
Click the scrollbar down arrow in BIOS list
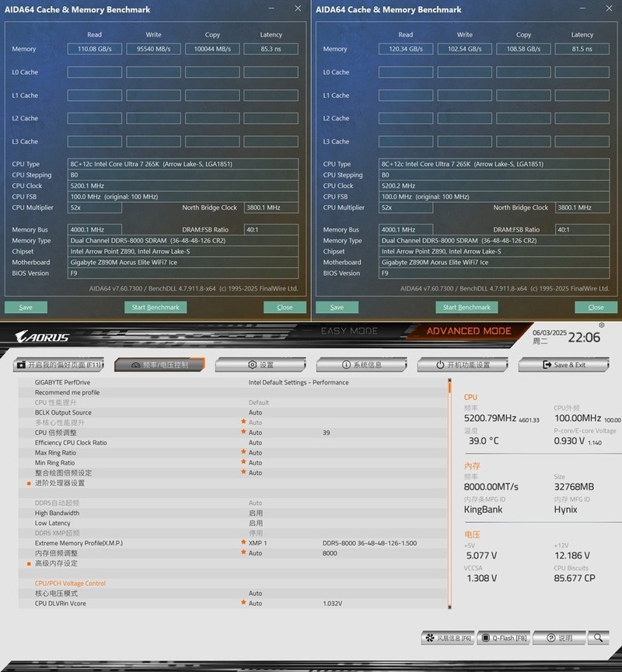[449, 607]
